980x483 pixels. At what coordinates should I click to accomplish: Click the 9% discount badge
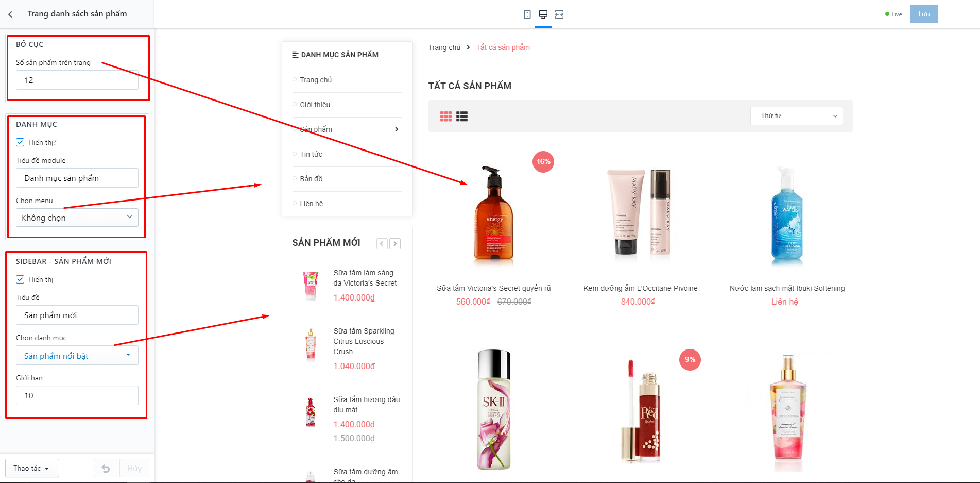coord(690,359)
